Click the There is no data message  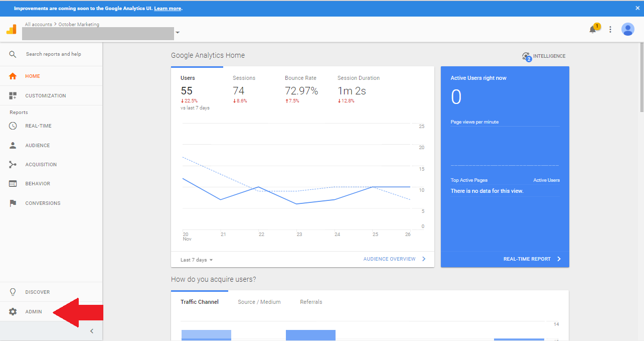487,191
